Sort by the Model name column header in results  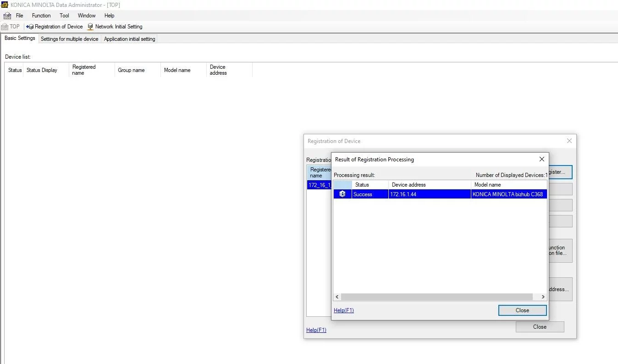[487, 185]
